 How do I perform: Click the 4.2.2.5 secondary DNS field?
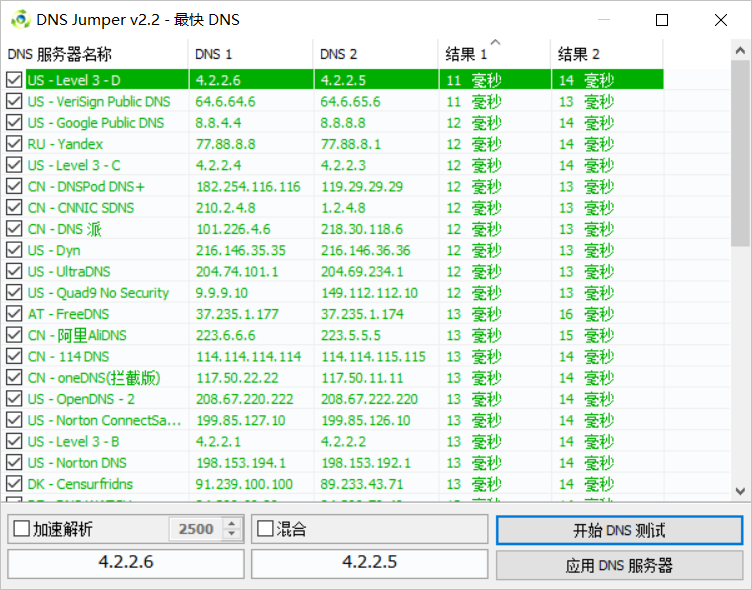click(x=369, y=563)
